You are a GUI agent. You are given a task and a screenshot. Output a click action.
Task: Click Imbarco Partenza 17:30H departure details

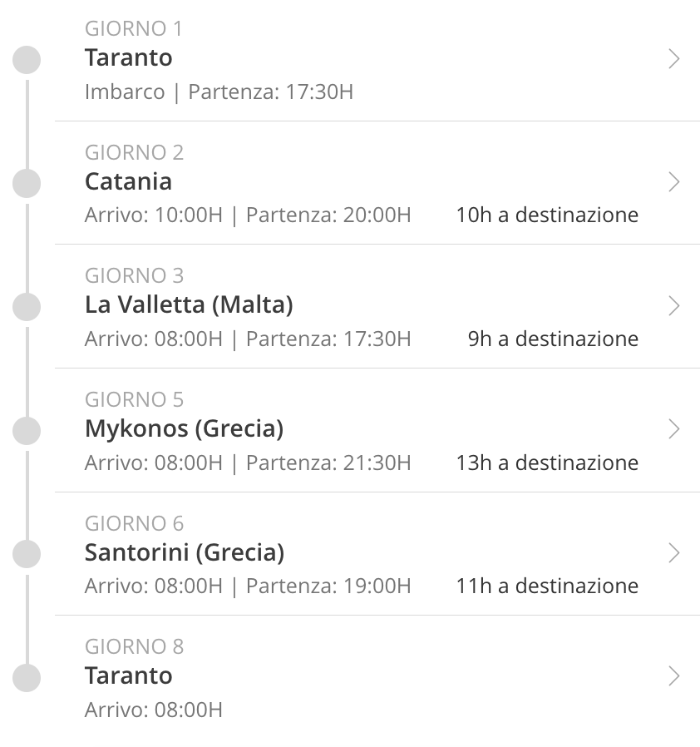point(219,92)
